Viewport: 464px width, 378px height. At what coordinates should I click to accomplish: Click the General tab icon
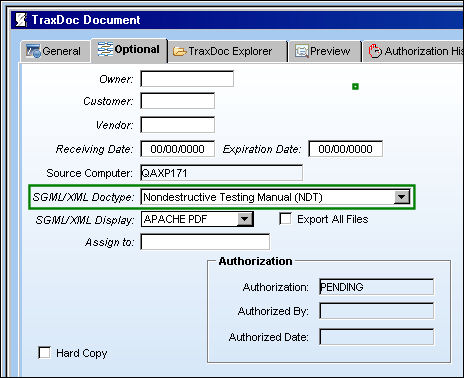tap(33, 51)
